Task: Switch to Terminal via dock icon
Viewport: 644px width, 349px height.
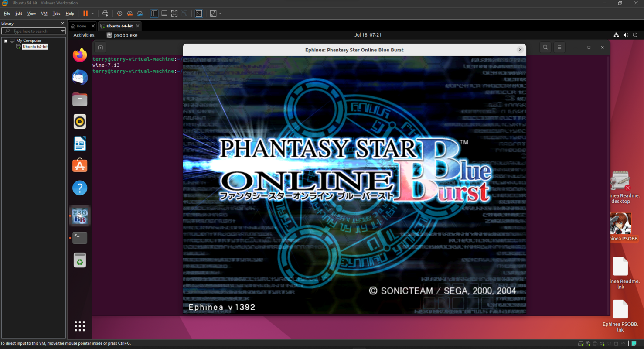Action: 80,238
